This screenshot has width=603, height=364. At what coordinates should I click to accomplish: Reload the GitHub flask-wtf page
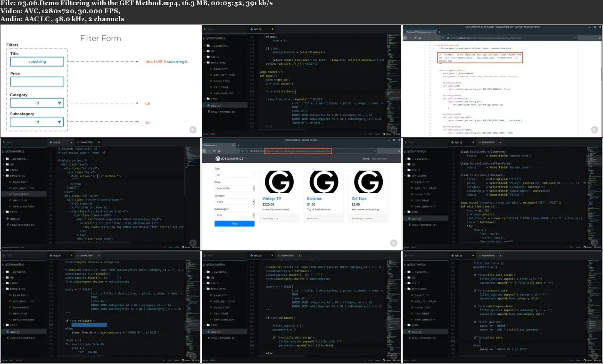tap(416, 37)
